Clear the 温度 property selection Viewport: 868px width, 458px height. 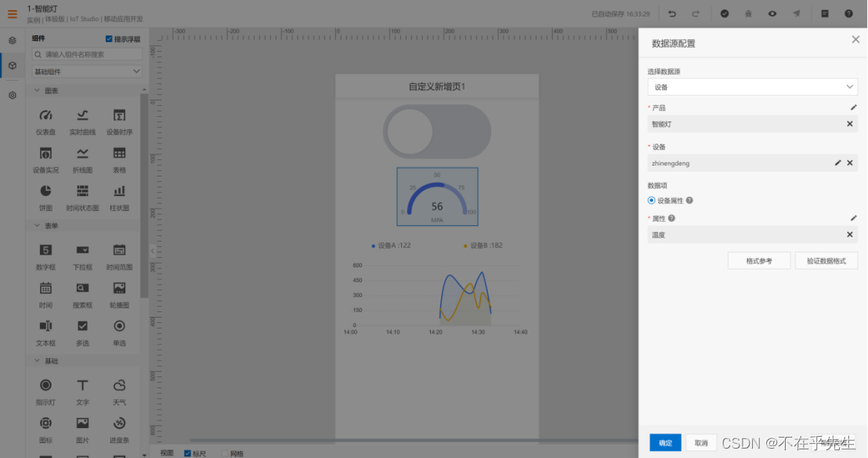click(x=850, y=234)
